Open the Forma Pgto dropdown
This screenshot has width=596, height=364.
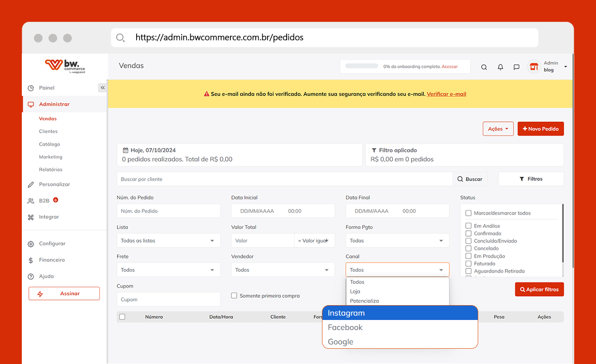click(x=397, y=241)
